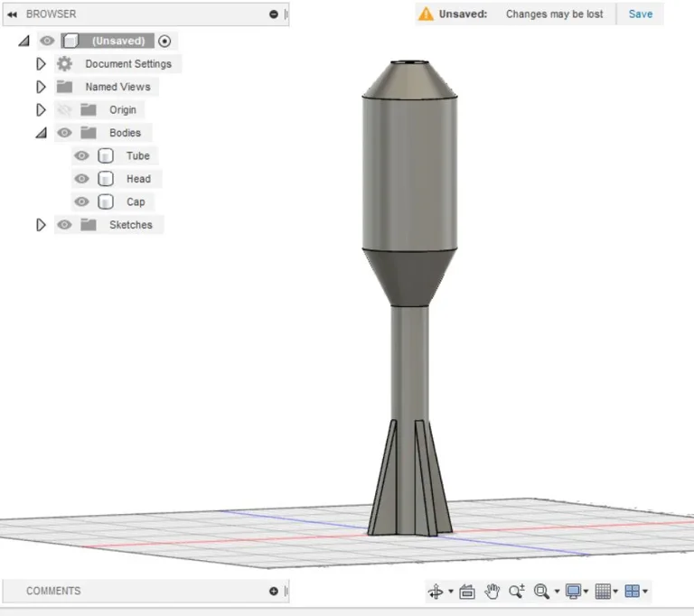Expand the Comments panel plus button

pos(274,592)
